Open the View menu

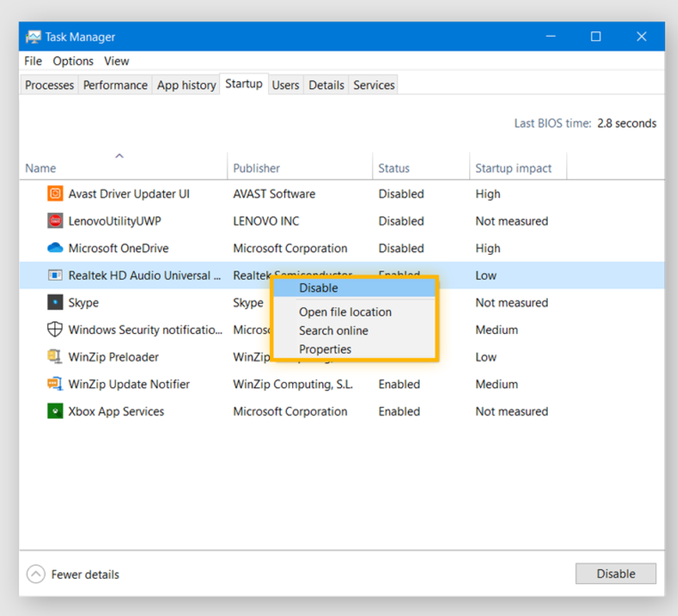[x=116, y=61]
